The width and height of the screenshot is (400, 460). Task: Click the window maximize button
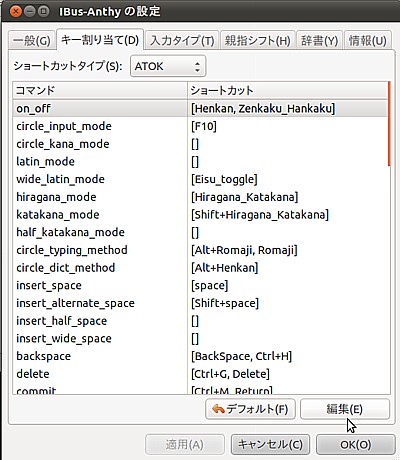(43, 12)
